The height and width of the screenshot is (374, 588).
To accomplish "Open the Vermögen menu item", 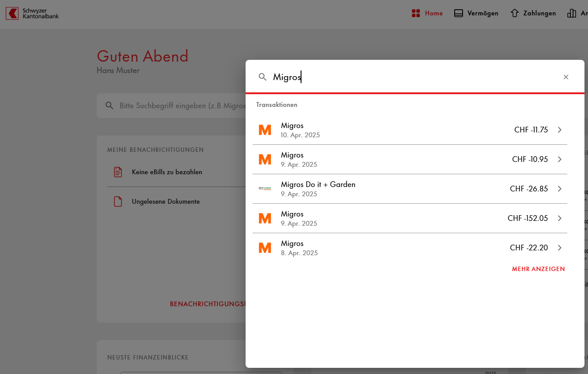I will (x=476, y=13).
